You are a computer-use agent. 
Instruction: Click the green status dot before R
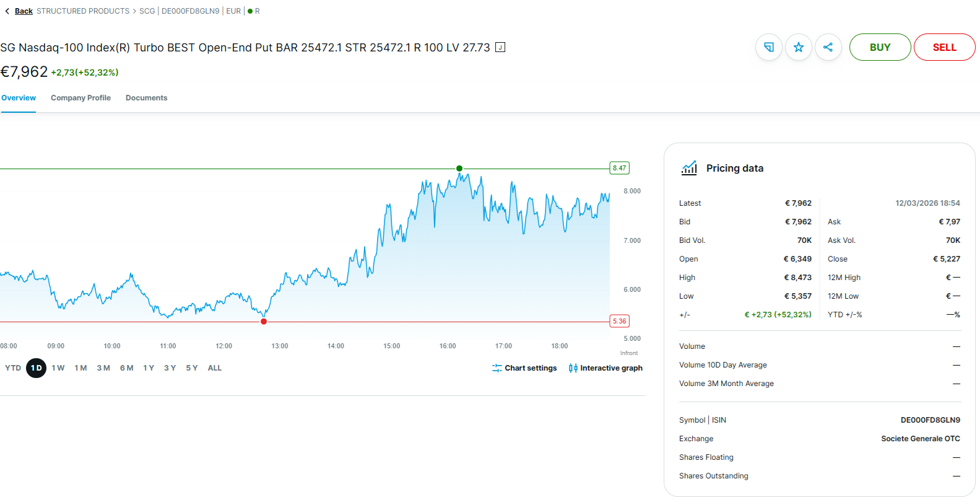(x=250, y=11)
